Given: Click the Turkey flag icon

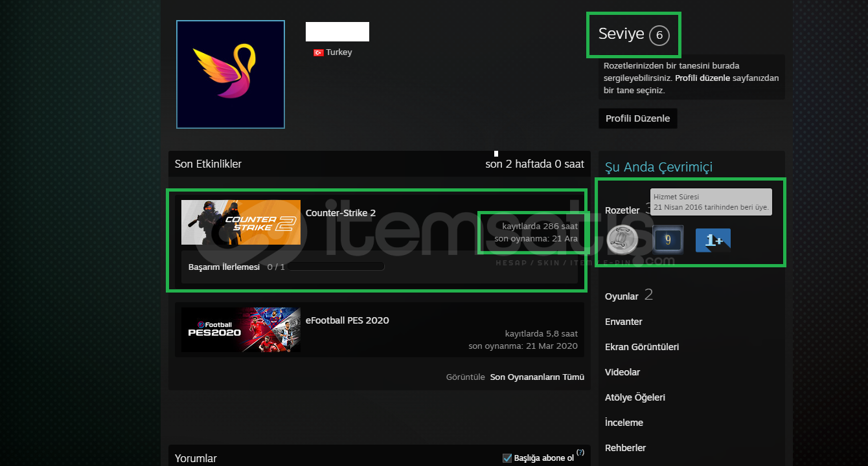Looking at the screenshot, I should [319, 52].
